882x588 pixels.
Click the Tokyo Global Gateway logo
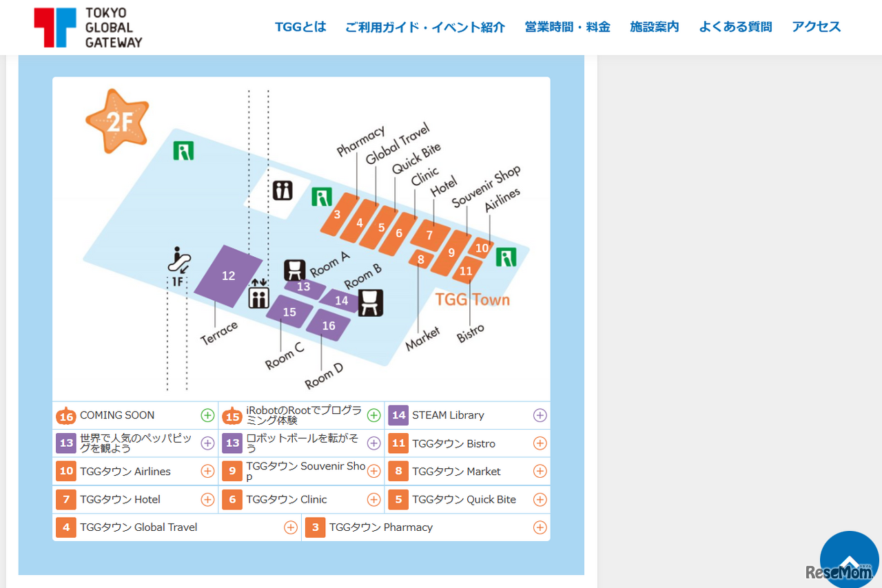point(88,28)
